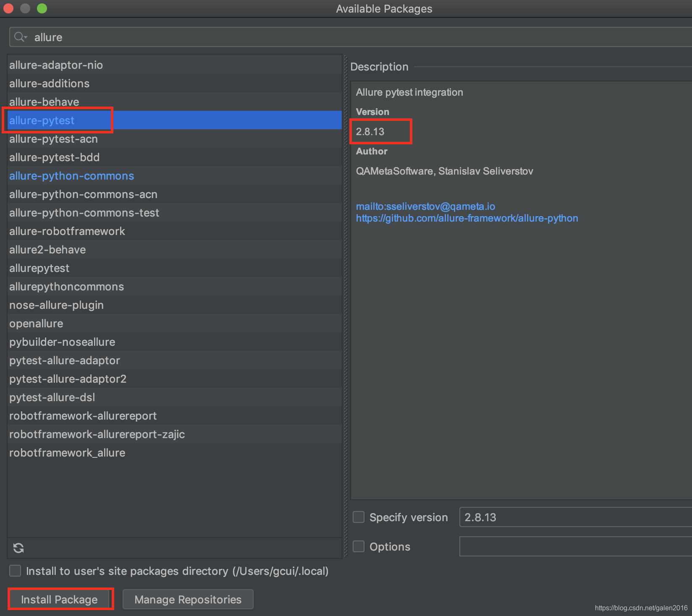Screen dimensions: 692x616
Task: Select allure-pytest-acn package
Action: 175,139
